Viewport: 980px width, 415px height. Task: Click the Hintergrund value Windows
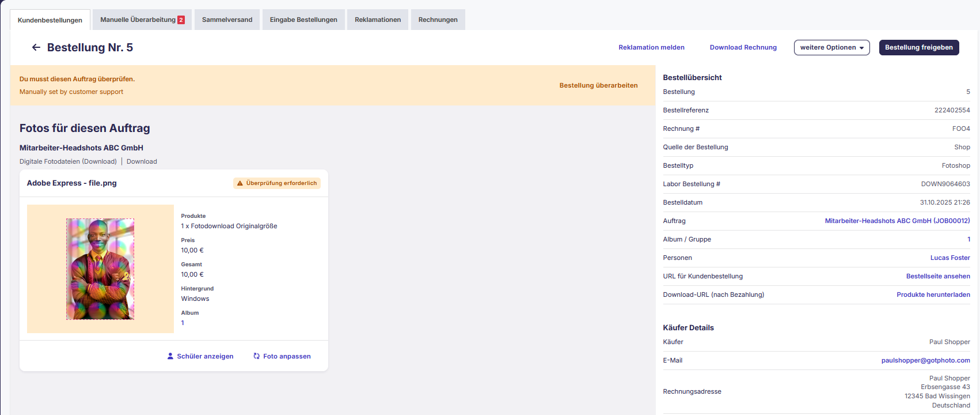[x=195, y=299]
